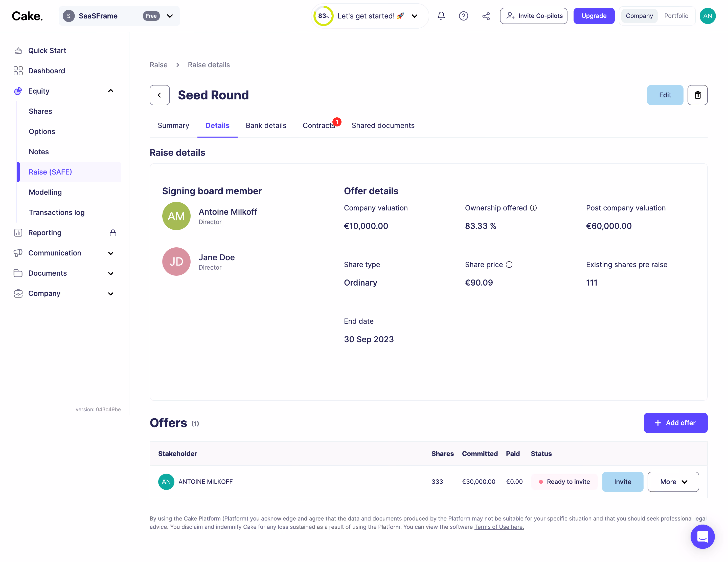Click the AN user avatar in the header
Screen dimensions: 728x562
click(707, 16)
